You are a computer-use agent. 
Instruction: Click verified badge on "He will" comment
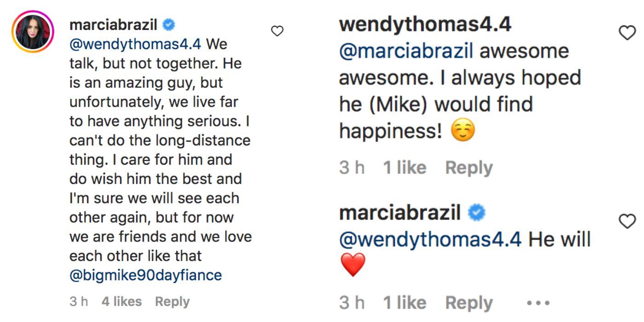476,213
